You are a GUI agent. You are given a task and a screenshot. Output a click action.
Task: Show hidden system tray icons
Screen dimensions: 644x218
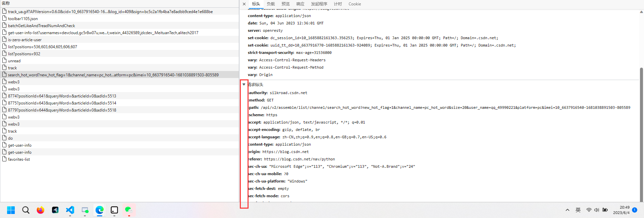click(568, 210)
